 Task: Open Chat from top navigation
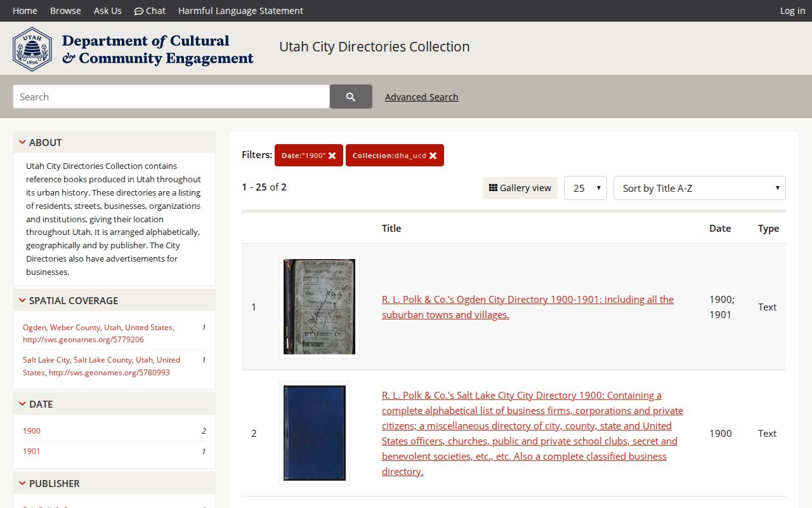pyautogui.click(x=150, y=11)
